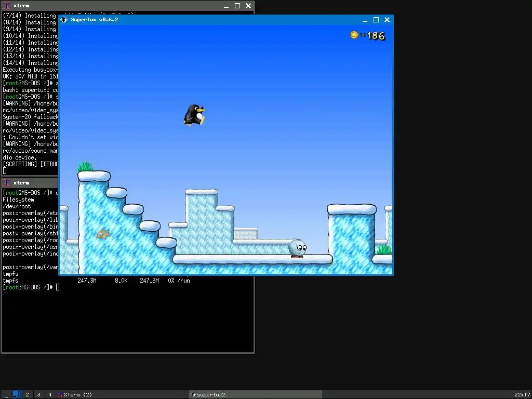Click the last prompt line in the lower xterm

tap(31, 287)
